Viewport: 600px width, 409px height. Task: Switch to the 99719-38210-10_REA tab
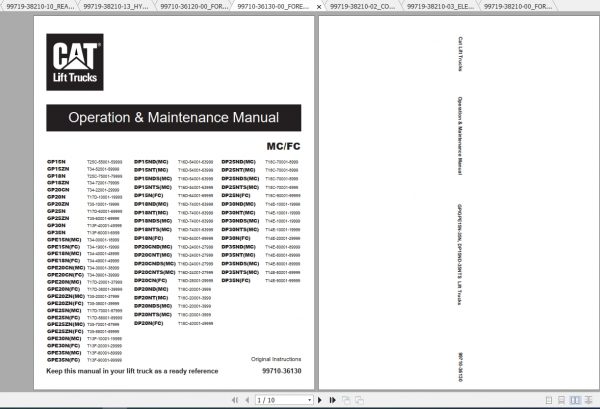click(x=40, y=7)
